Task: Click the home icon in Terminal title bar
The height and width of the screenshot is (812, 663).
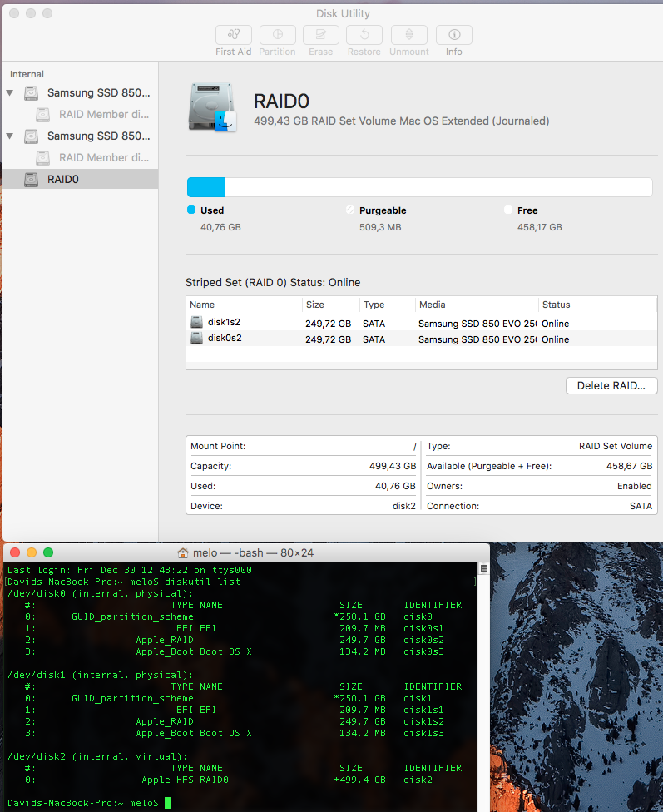Action: [x=183, y=552]
